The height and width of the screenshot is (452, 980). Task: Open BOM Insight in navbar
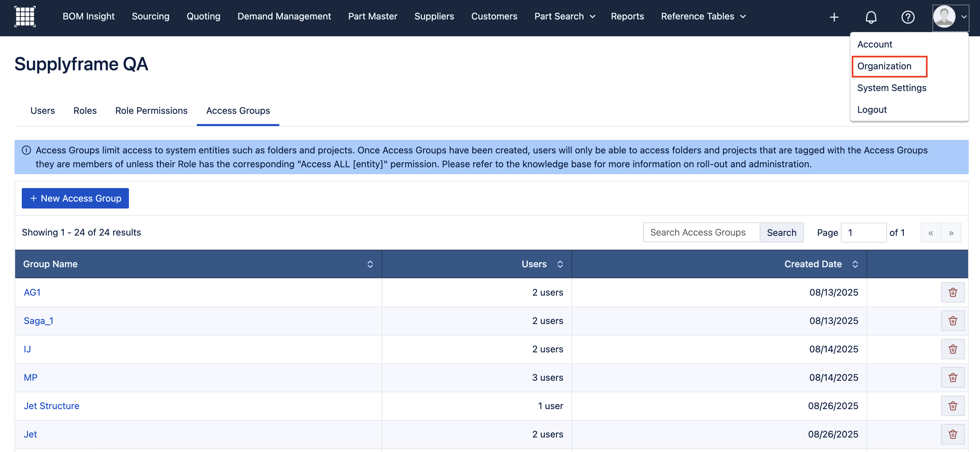(88, 16)
